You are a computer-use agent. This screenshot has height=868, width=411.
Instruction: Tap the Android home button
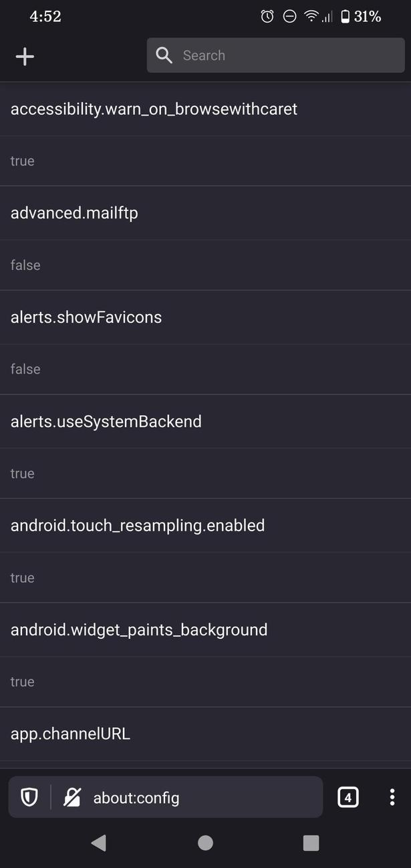coord(205,843)
